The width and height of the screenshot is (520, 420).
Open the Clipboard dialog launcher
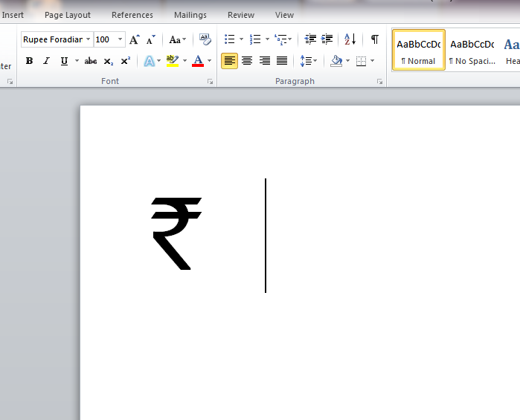point(10,82)
